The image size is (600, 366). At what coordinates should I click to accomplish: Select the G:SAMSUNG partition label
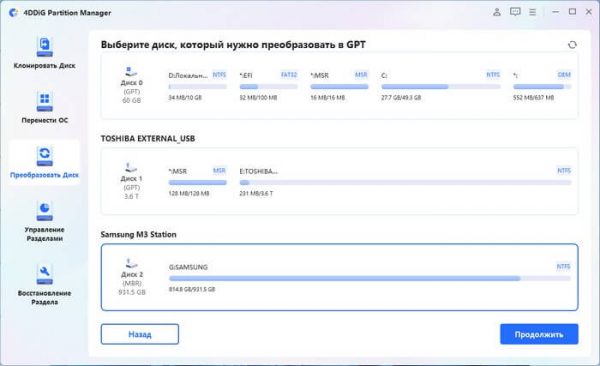click(x=188, y=267)
